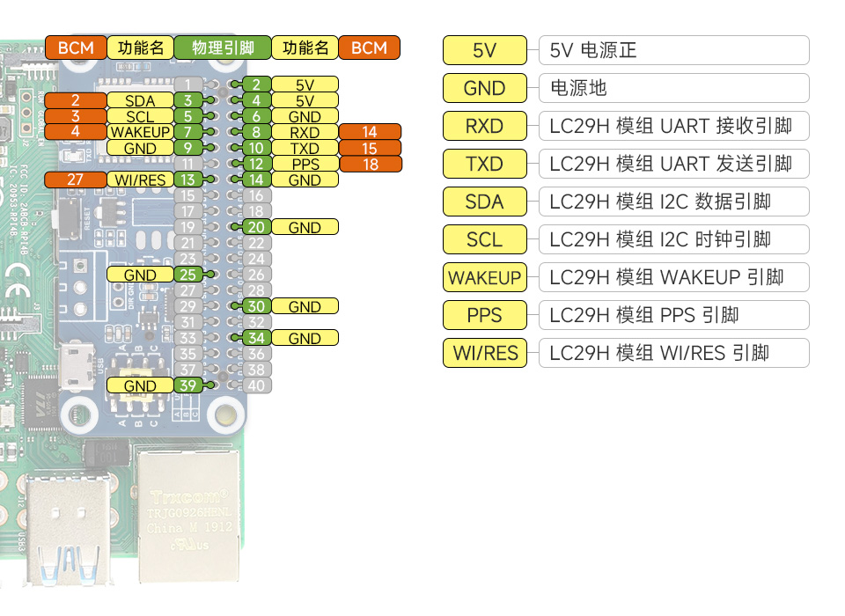
Task: Select the RXD UART receive pin badge
Action: (x=484, y=126)
